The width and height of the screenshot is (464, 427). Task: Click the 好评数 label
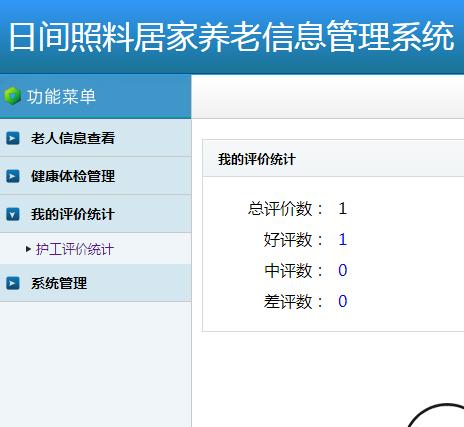tap(294, 240)
